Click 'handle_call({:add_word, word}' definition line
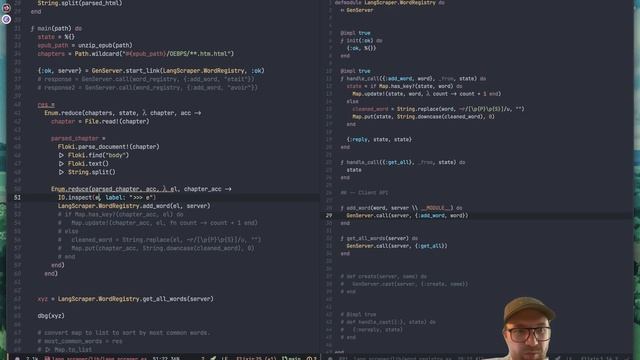The height and width of the screenshot is (360, 640). [413, 79]
